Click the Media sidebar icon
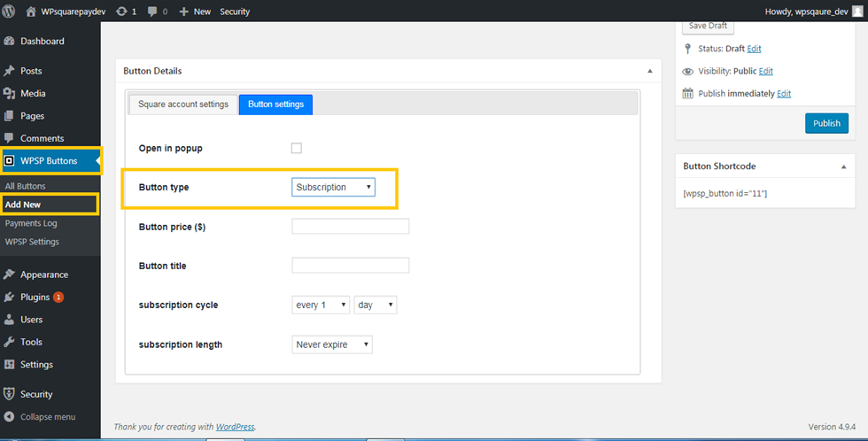Image resolution: width=868 pixels, height=441 pixels. coord(9,94)
